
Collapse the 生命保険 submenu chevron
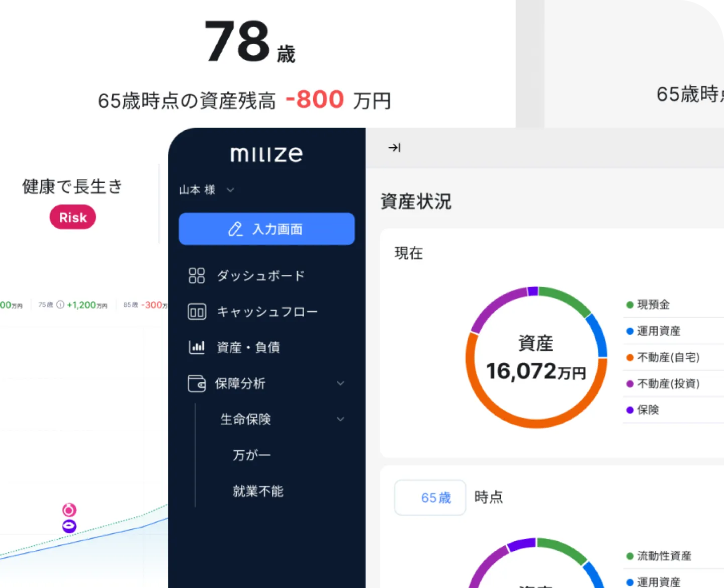point(341,419)
